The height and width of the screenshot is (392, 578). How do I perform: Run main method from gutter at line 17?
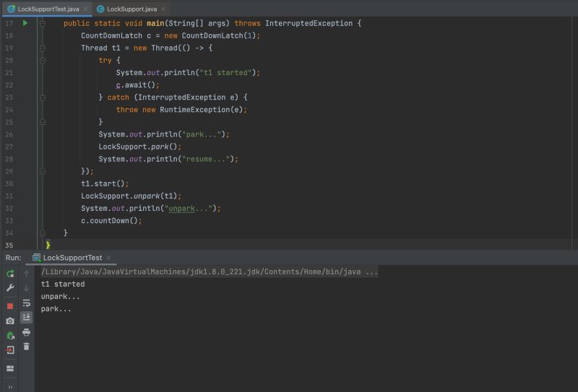[25, 23]
